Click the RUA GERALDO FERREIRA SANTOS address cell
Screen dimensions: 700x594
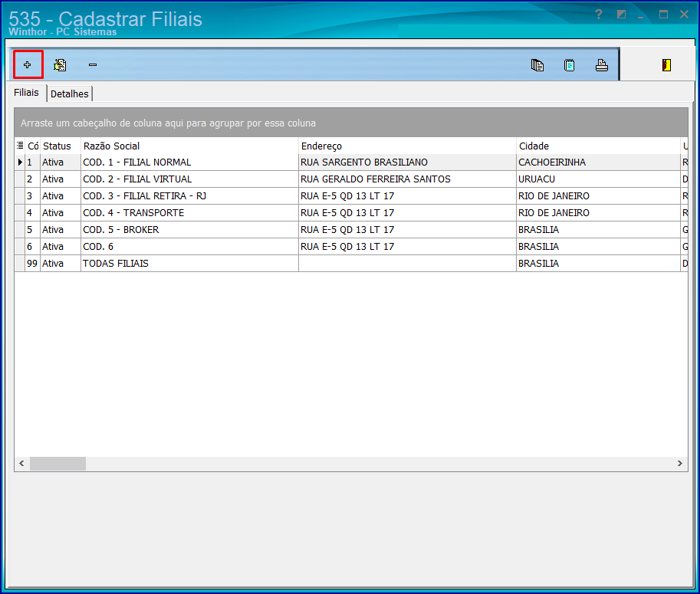click(407, 179)
